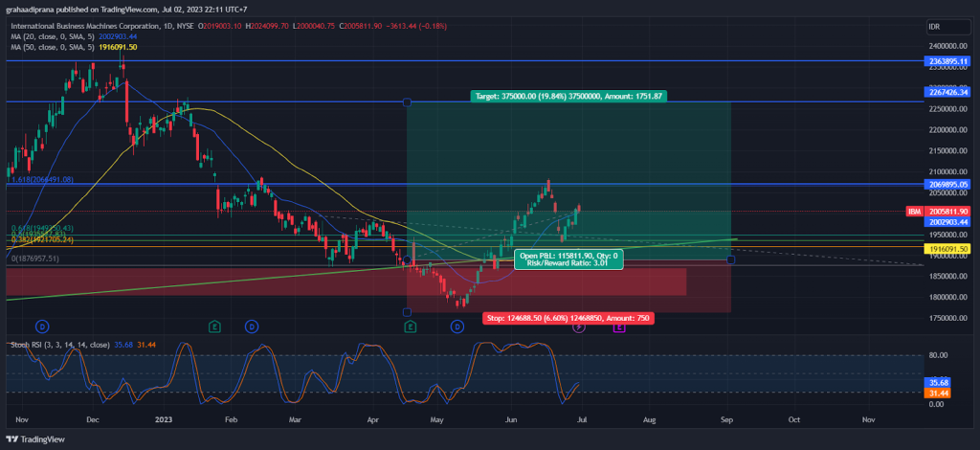Click the 2267426.34 horizontal line price label

coord(947,92)
